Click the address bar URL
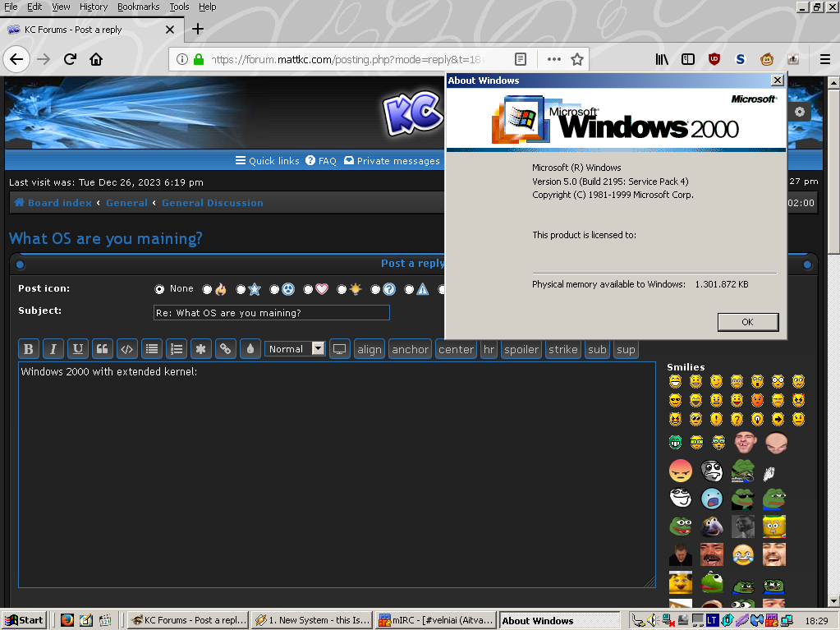 point(346,59)
